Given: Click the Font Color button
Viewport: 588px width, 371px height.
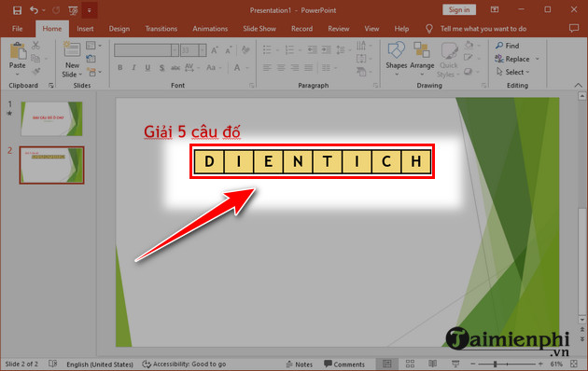Looking at the screenshot, I should 237,68.
